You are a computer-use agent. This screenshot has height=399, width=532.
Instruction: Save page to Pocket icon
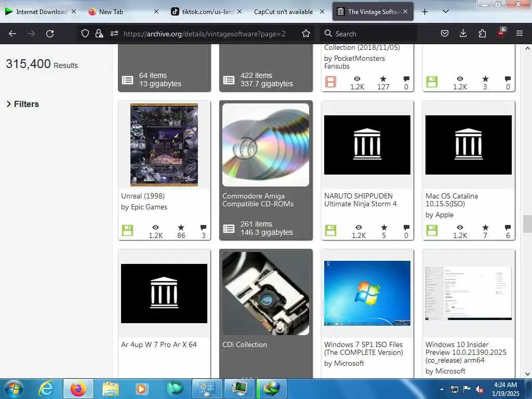445,33
